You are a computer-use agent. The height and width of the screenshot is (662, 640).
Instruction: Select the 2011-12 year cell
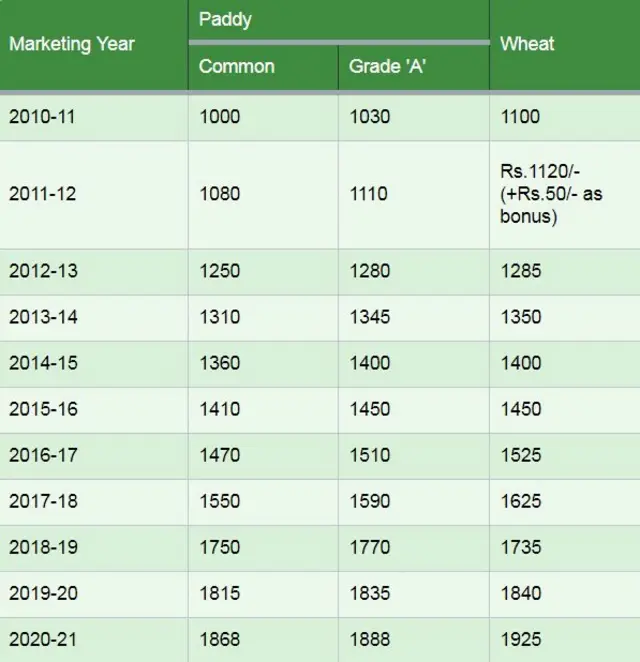pyautogui.click(x=42, y=193)
